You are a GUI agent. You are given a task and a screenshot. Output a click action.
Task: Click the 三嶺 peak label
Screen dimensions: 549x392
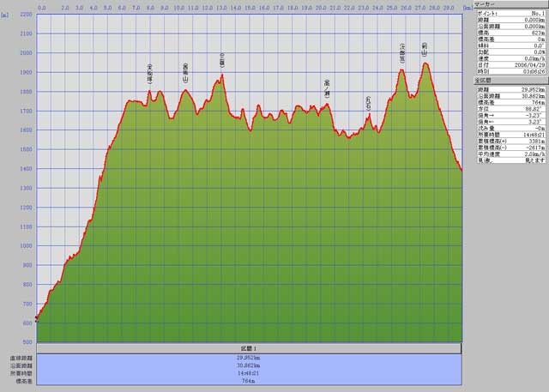pos(222,61)
